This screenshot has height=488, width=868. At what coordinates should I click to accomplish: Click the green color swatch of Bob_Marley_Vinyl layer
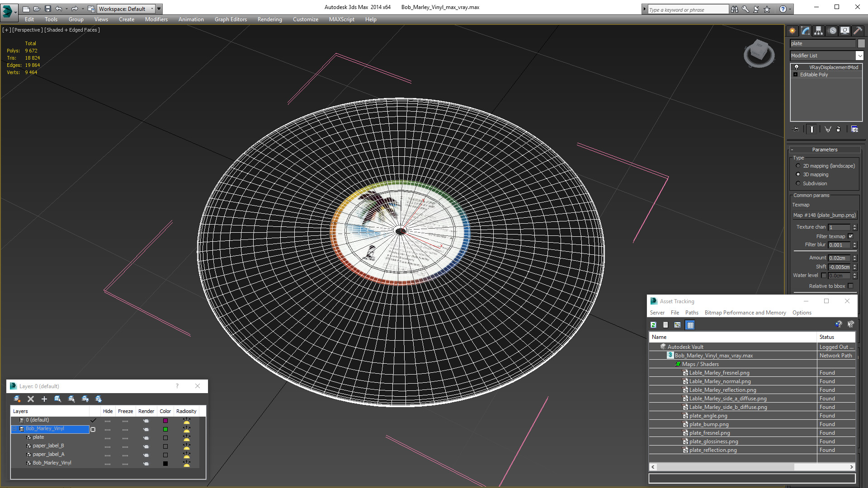[165, 429]
